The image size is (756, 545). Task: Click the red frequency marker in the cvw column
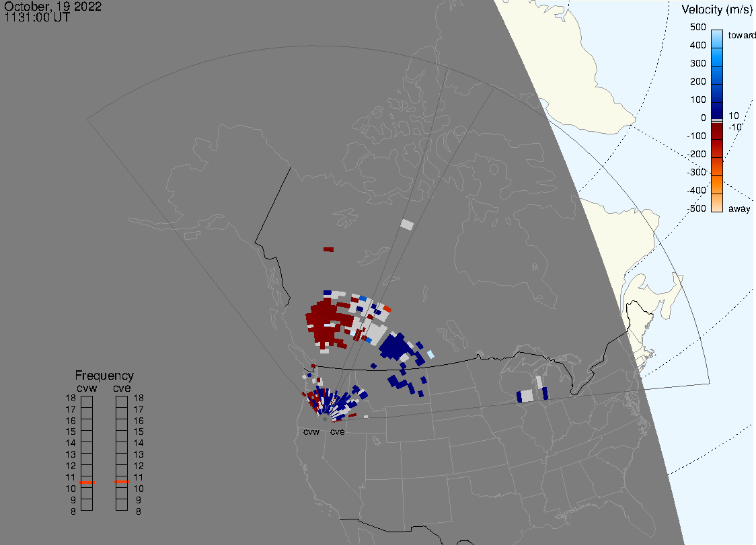pyautogui.click(x=87, y=482)
